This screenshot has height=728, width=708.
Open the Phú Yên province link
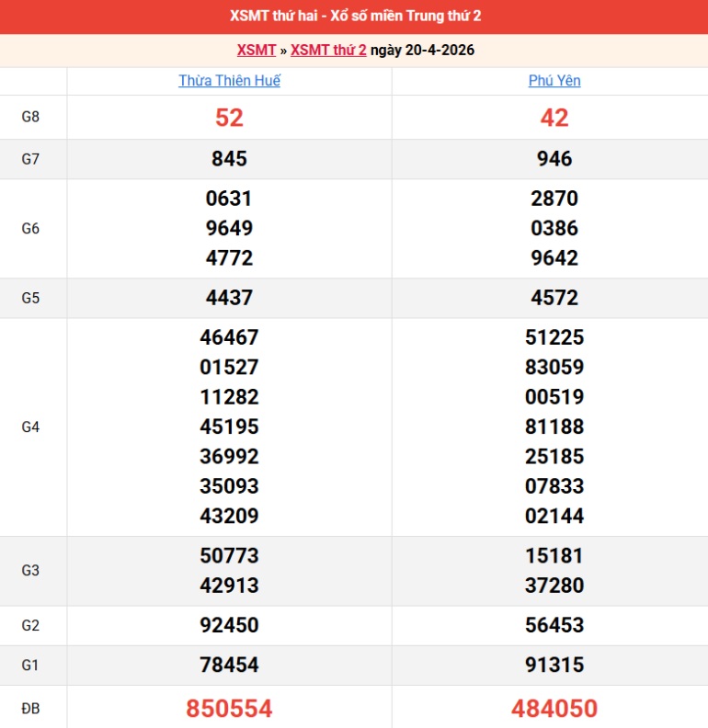tap(554, 81)
